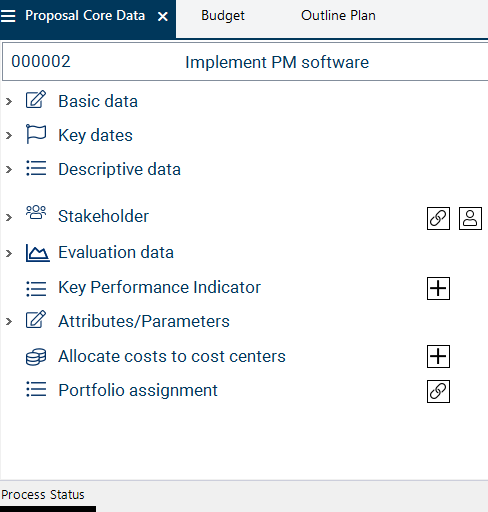
Task: Expand the Key dates section chevron
Action: [x=9, y=135]
